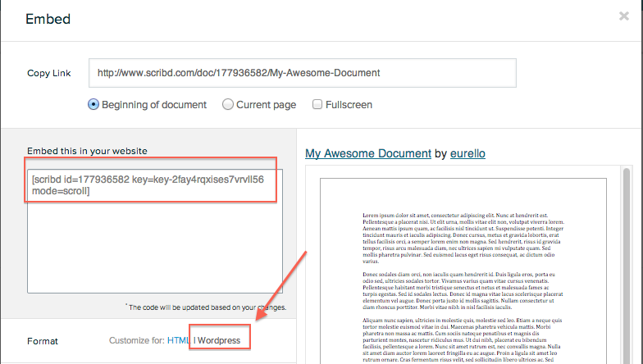Click the 'Customize for:' text
643x364 pixels.
[136, 341]
